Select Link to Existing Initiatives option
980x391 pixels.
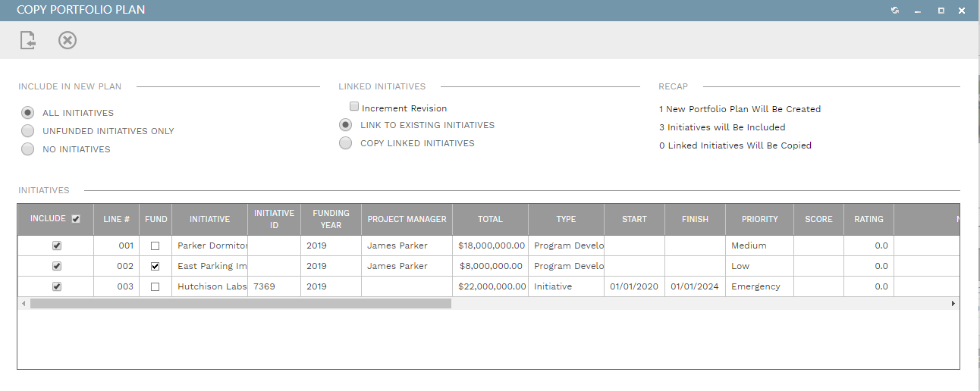point(346,125)
